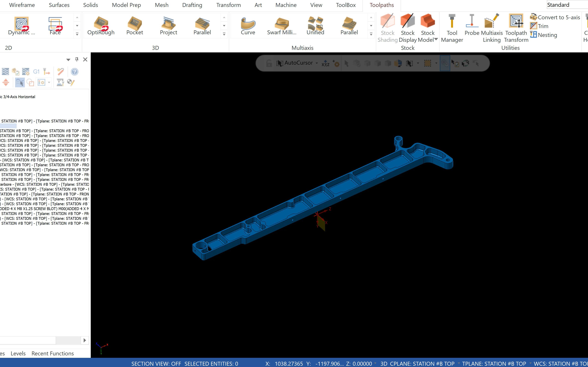Switch to the Surfaces ribbon tab
Screen dimensions: 588x367
coord(59,5)
